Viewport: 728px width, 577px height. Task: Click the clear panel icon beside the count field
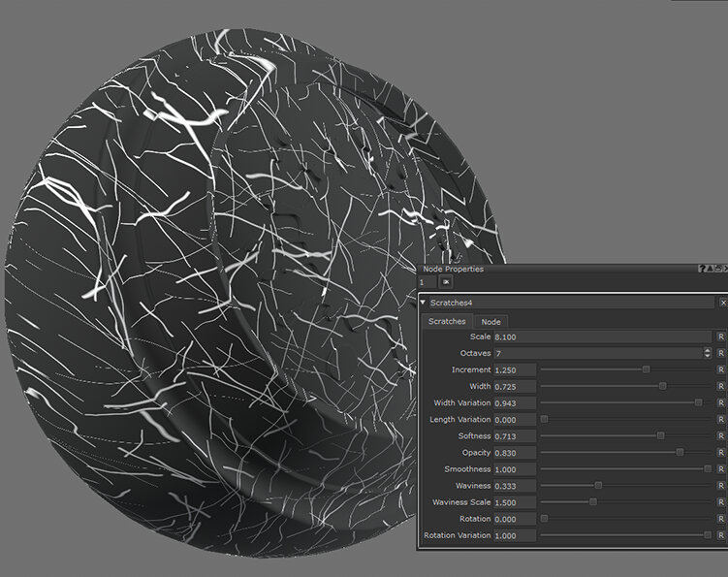(447, 281)
